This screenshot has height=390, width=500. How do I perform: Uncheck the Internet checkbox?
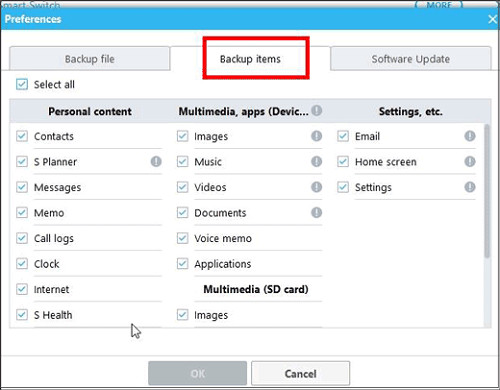tap(22, 289)
